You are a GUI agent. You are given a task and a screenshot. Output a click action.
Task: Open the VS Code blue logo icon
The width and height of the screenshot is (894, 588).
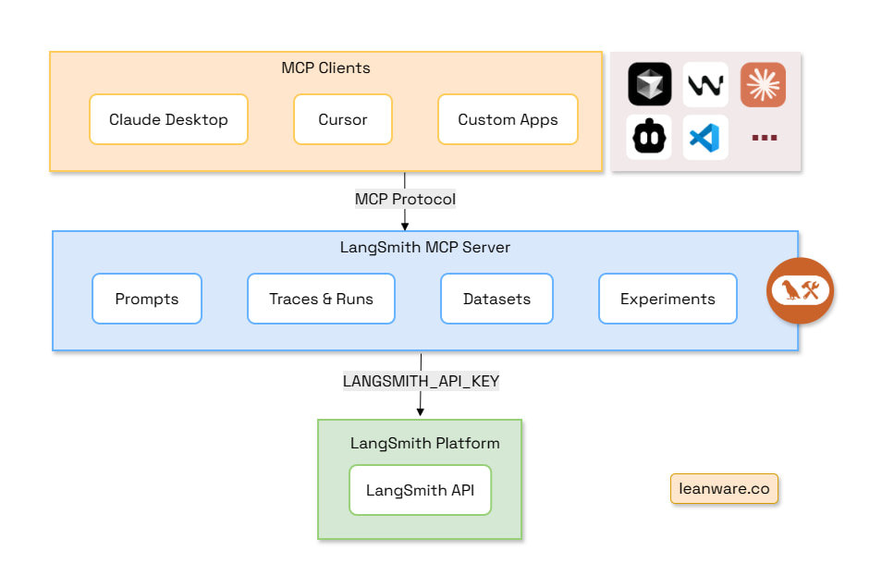pos(705,137)
